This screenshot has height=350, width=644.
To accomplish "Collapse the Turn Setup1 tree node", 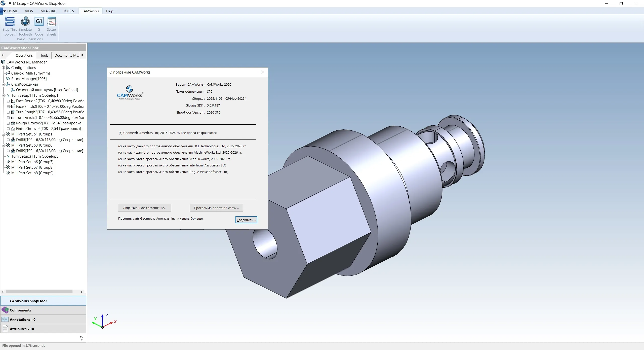I will click(x=3, y=95).
